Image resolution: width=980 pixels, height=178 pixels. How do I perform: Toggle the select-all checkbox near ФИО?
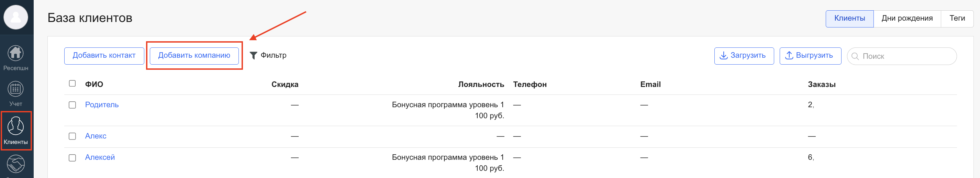(72, 83)
